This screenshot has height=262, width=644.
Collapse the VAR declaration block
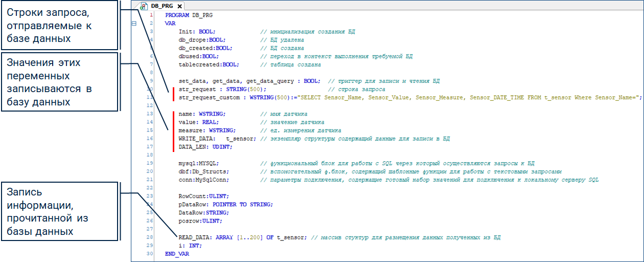pyautogui.click(x=134, y=24)
